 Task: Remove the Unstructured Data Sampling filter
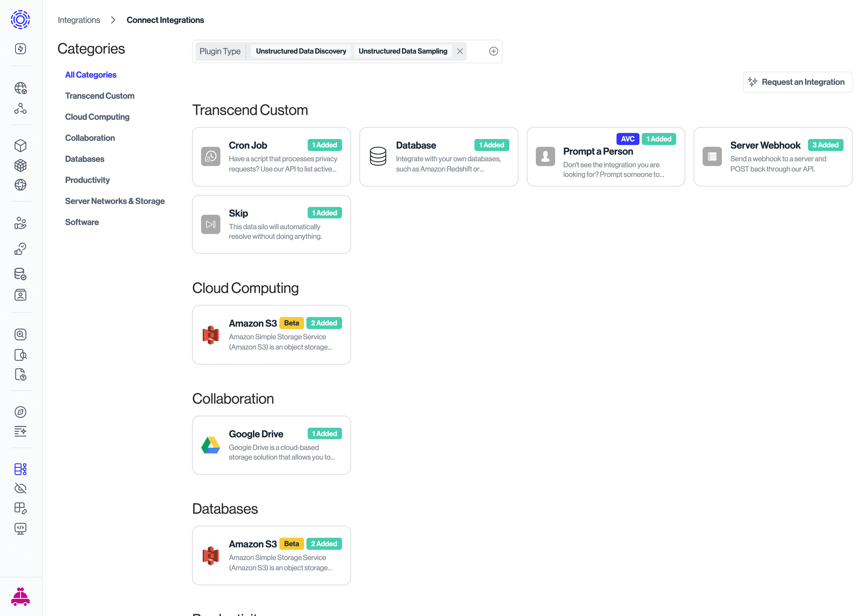coord(460,51)
